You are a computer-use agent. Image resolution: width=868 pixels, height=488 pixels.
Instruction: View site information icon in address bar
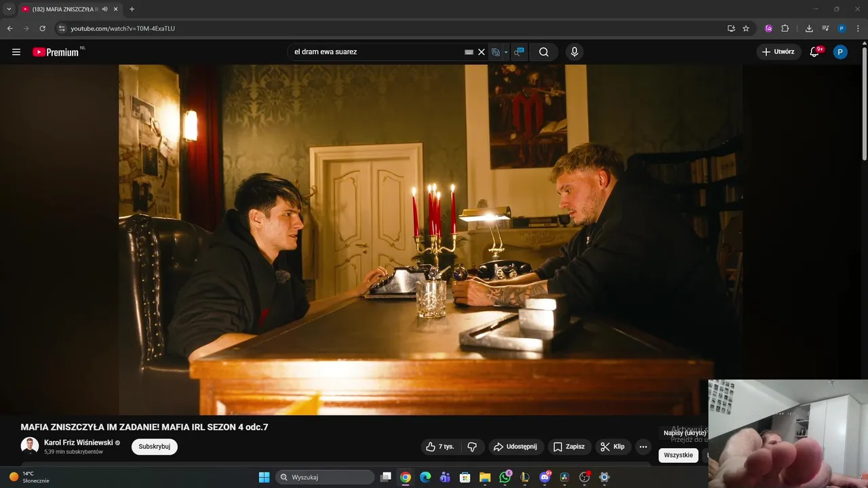click(61, 28)
